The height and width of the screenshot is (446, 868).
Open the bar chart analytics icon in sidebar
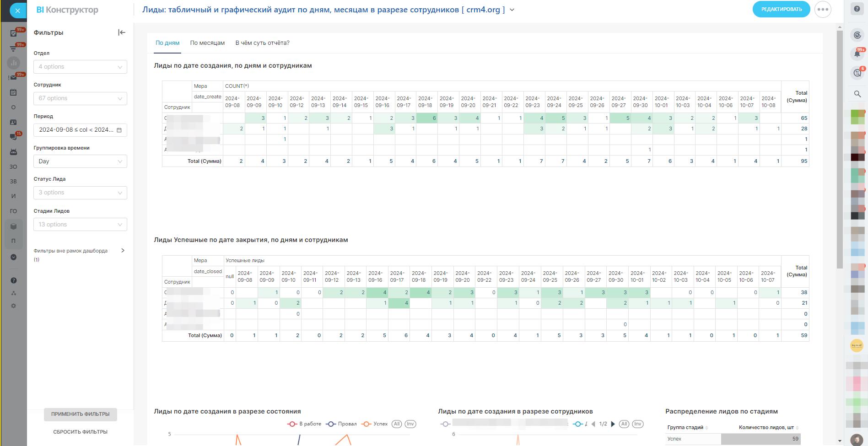(x=14, y=63)
